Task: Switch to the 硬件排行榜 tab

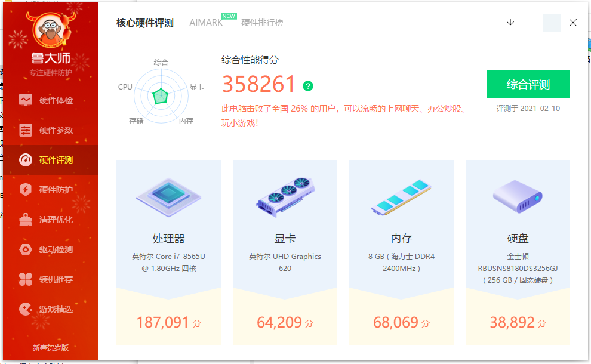Action: pos(262,23)
